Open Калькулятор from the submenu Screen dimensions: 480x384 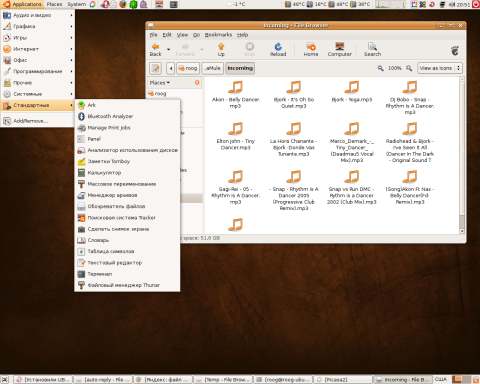click(127, 173)
